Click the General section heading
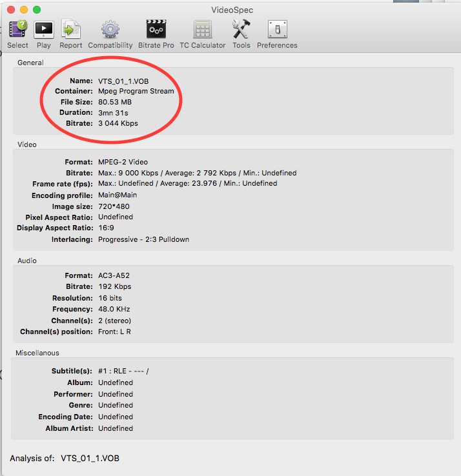Viewport: 461px width, 476px height. pos(30,63)
